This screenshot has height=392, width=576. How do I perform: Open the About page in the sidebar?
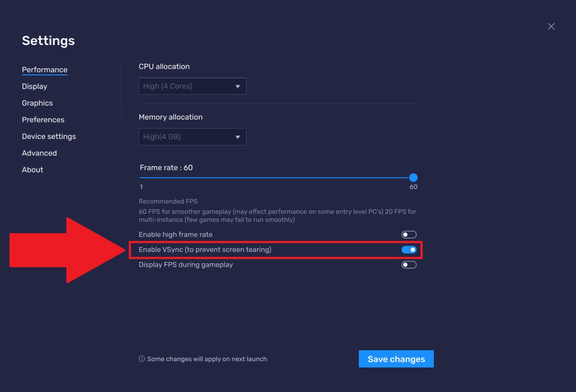point(33,170)
